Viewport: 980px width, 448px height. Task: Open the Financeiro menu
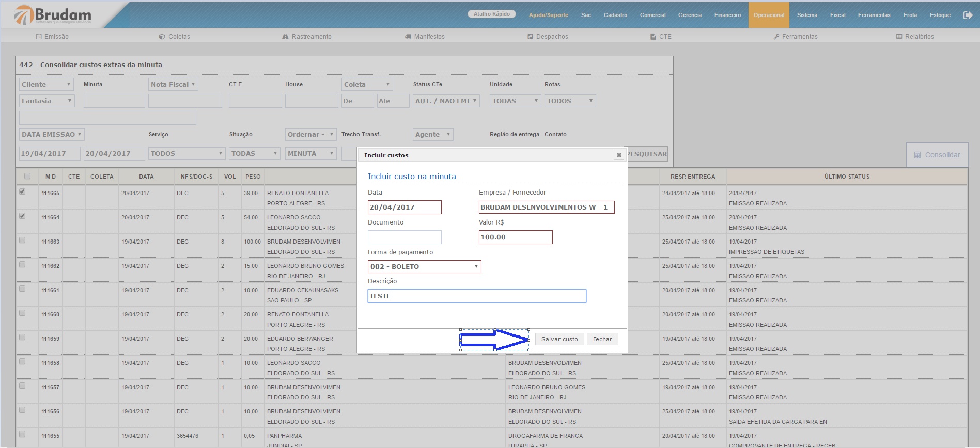click(x=727, y=15)
